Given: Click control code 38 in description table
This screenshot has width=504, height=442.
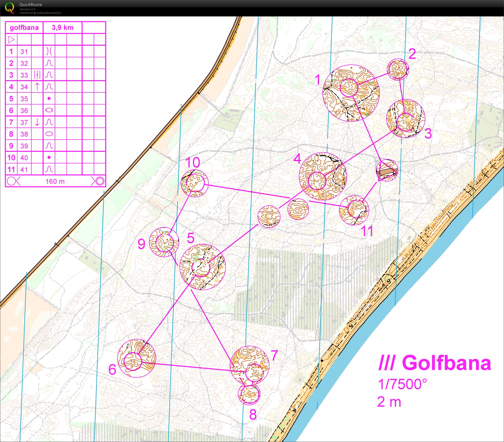Looking at the screenshot, I should (x=24, y=134).
